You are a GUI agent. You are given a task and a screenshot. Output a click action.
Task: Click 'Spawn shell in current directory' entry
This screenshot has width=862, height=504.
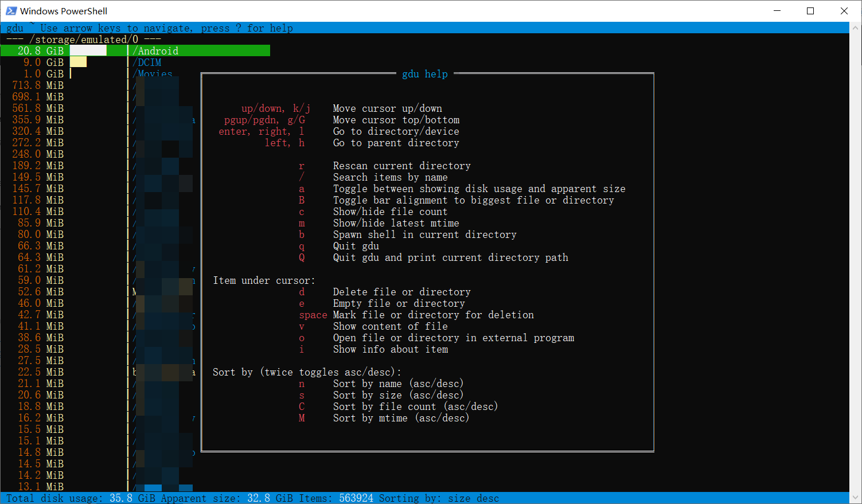[x=425, y=235]
